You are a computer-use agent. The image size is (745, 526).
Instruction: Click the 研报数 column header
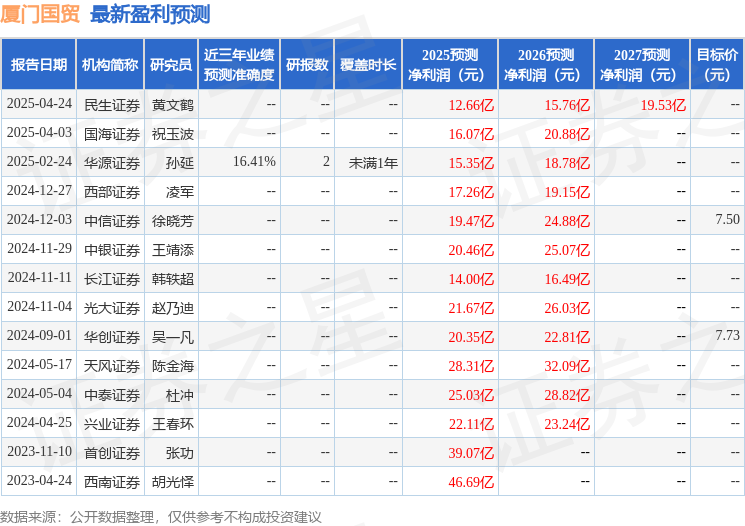point(307,65)
